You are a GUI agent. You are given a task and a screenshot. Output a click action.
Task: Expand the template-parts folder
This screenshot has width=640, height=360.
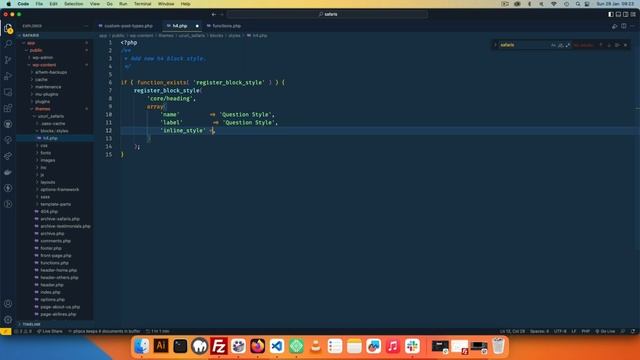pyautogui.click(x=55, y=204)
